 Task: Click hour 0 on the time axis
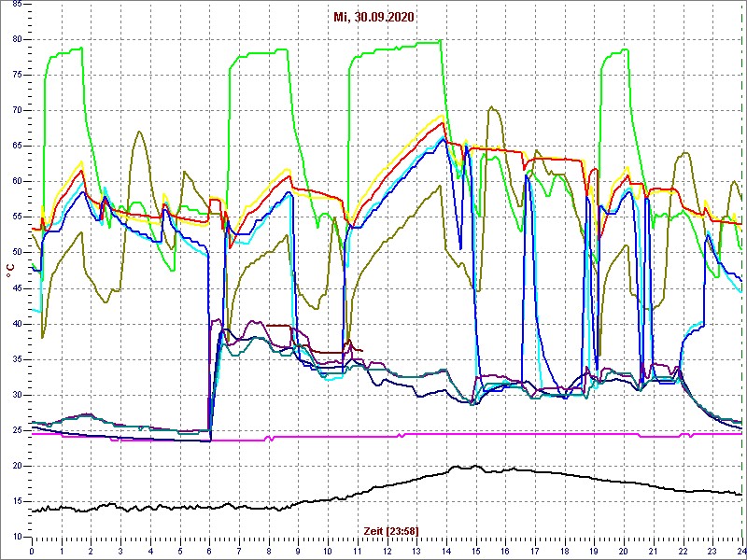point(32,551)
